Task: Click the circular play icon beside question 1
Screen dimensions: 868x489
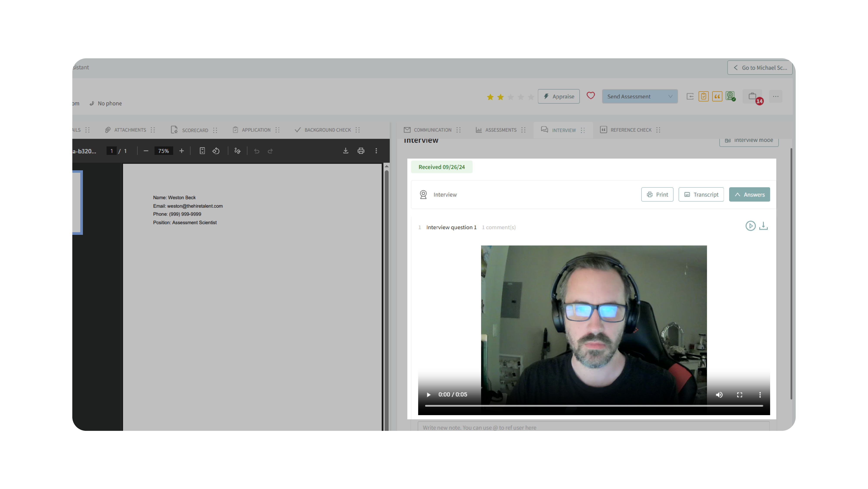Action: [x=750, y=226]
